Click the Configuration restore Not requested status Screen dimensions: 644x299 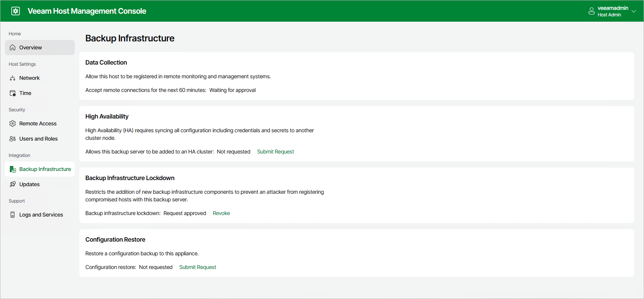(x=156, y=267)
